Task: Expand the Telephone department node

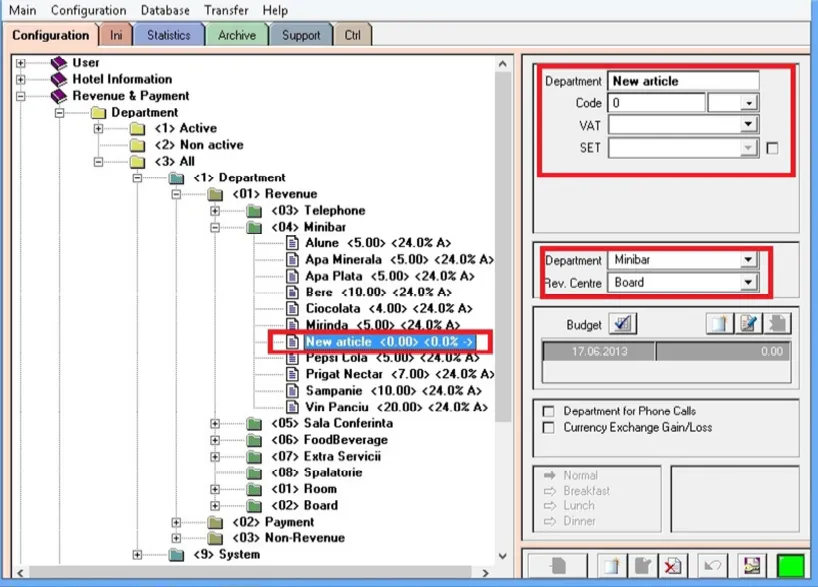Action: pyautogui.click(x=215, y=211)
